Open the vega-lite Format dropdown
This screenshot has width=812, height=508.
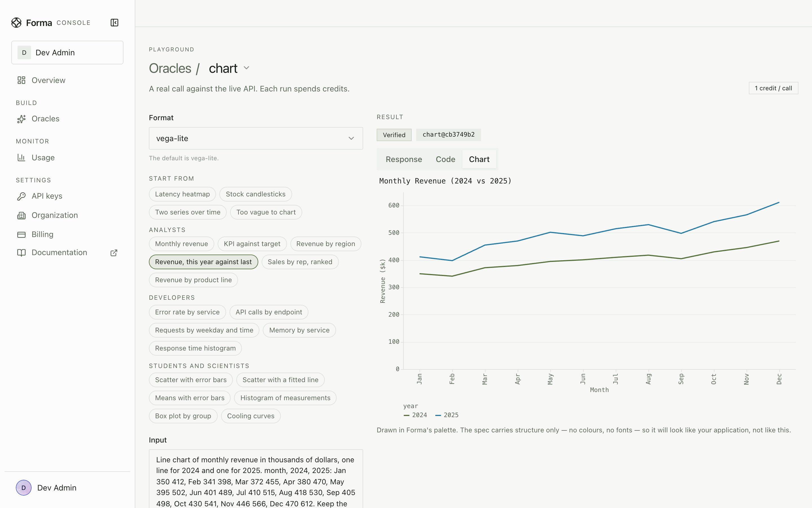(256, 138)
